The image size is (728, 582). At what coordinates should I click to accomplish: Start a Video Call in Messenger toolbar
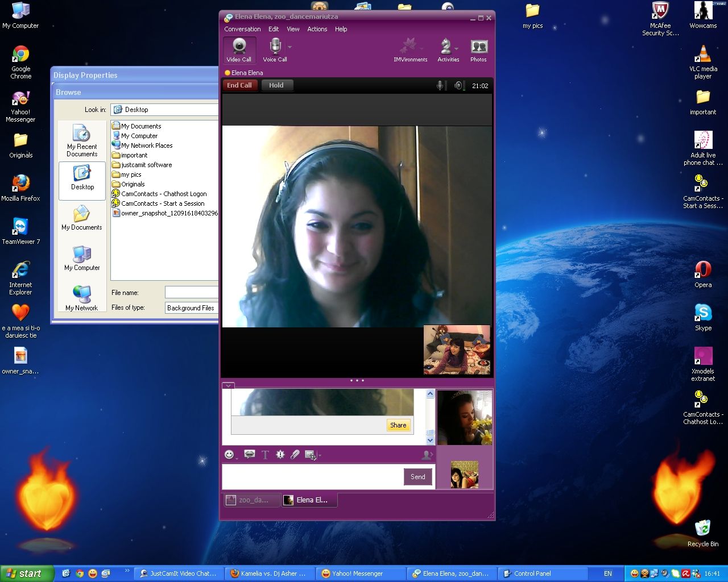pos(239,50)
